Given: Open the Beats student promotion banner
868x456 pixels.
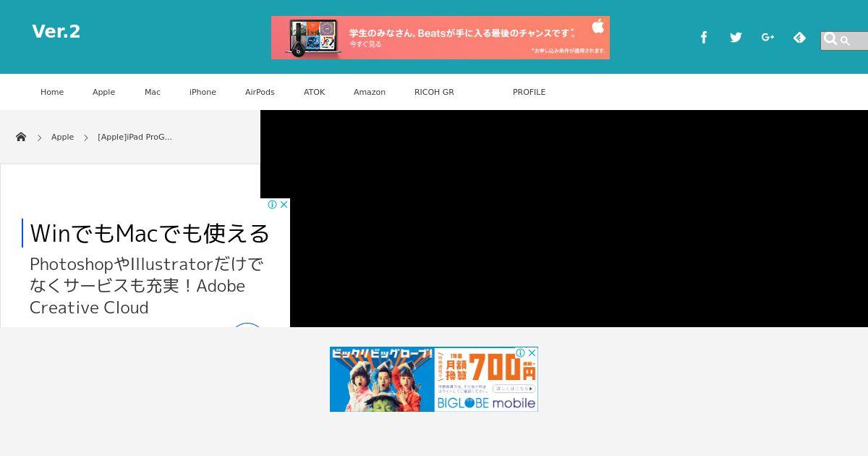Looking at the screenshot, I should pos(441,38).
